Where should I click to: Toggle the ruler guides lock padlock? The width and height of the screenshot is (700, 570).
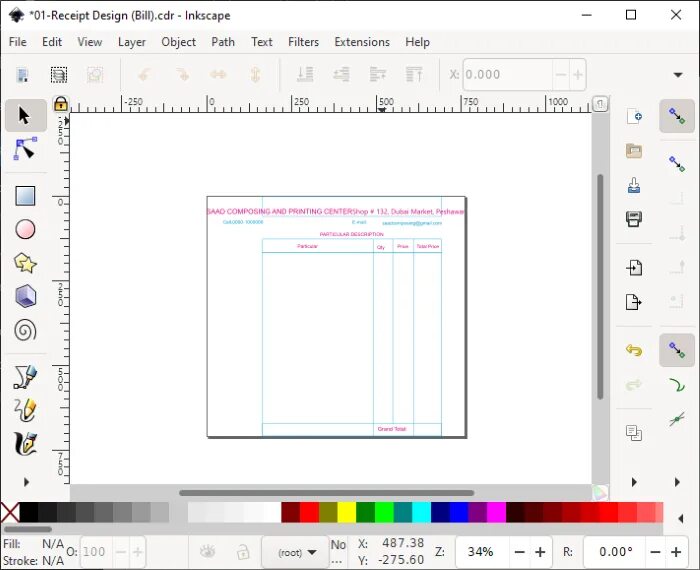tap(61, 104)
